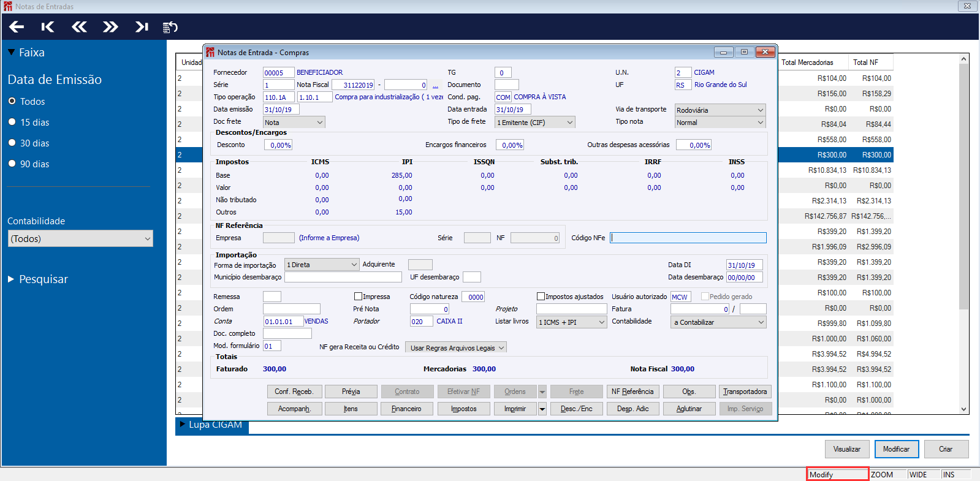The width and height of the screenshot is (980, 481).
Task: Jump to last record icon
Action: tap(142, 27)
